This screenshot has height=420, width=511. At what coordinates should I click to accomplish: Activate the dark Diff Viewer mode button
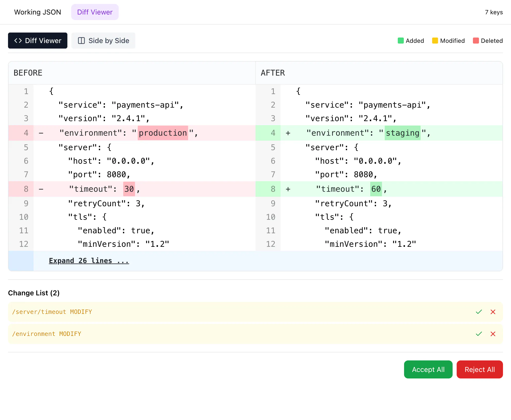click(38, 41)
